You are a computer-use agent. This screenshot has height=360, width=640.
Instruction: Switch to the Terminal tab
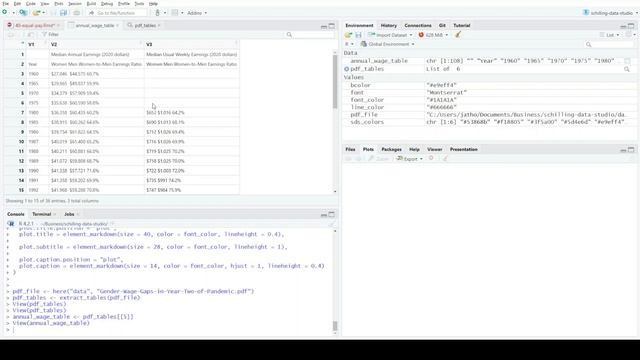(42, 214)
